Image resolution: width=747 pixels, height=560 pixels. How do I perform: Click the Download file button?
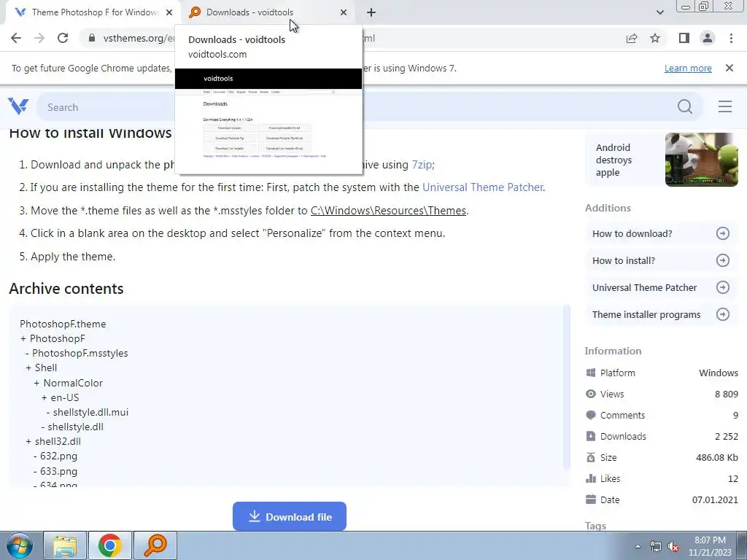point(289,517)
